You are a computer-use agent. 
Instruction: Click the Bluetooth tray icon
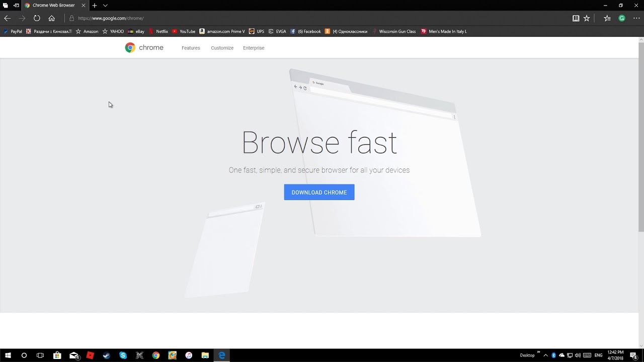(x=553, y=355)
